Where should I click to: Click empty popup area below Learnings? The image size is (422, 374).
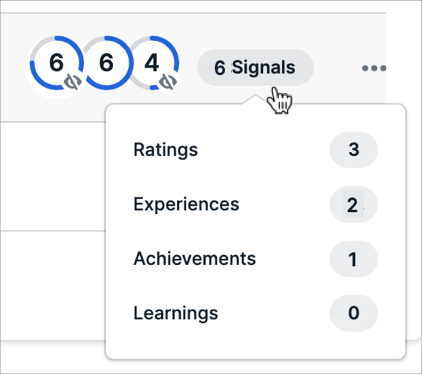pos(256,345)
